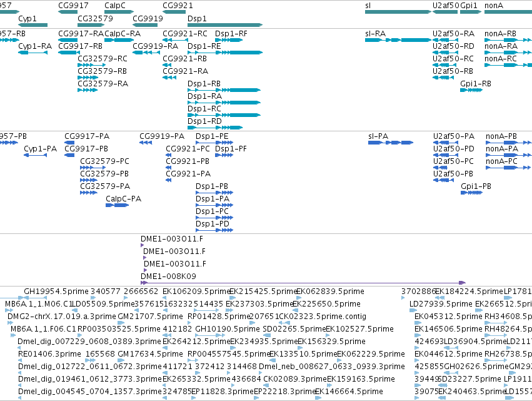Viewport: 532px width, 401px height.
Task: Select transcript CG9919-RA
Action: tap(145, 53)
